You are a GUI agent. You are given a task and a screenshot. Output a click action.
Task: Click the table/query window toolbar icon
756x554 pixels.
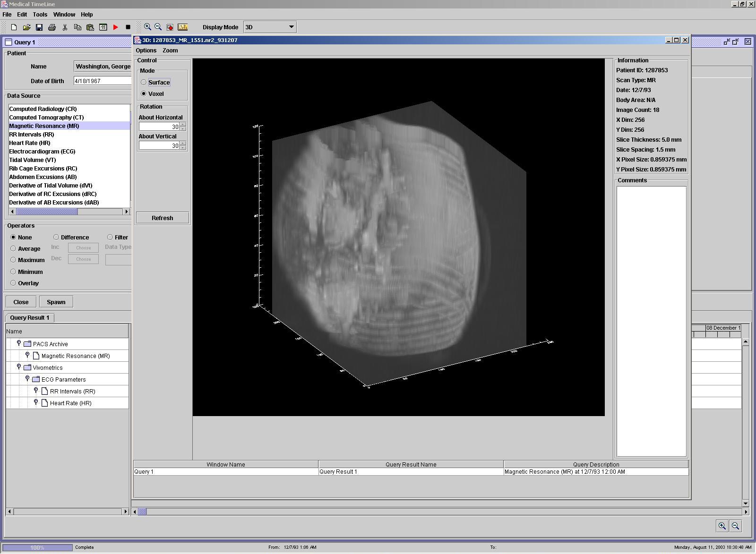103,27
